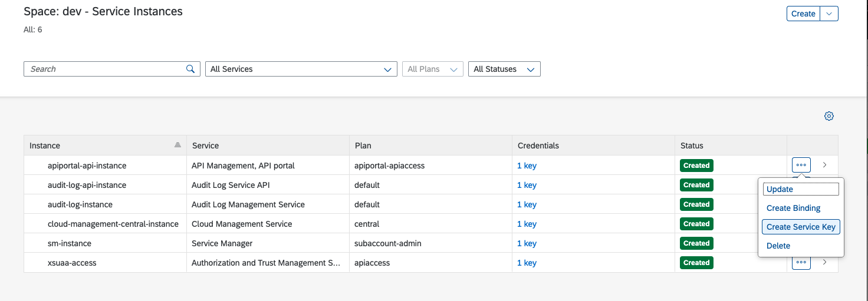Choose Delete from the actions menu

778,246
